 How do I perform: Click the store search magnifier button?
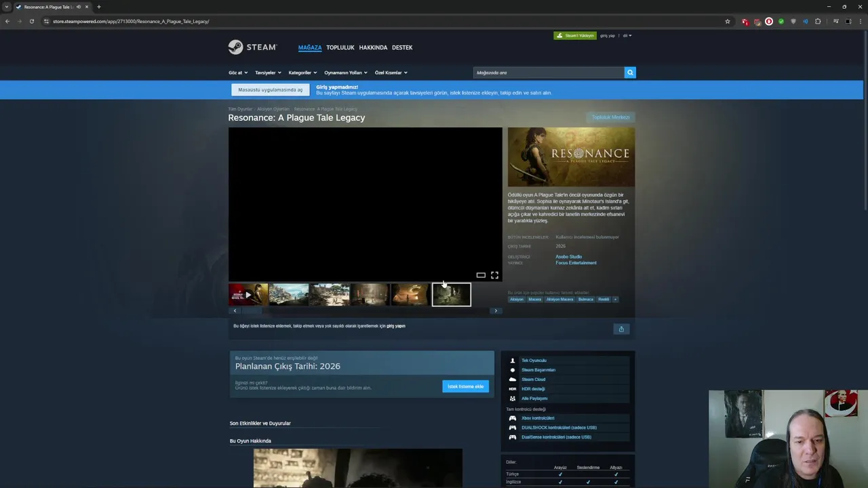[x=630, y=73]
